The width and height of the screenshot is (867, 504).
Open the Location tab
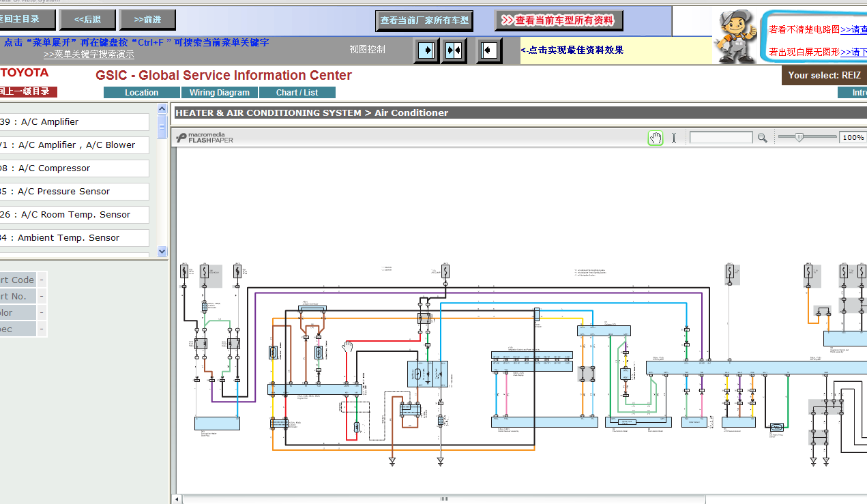coord(142,93)
